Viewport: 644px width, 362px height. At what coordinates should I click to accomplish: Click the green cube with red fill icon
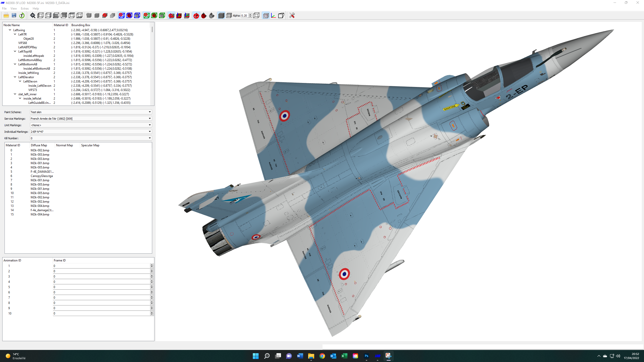(154, 16)
